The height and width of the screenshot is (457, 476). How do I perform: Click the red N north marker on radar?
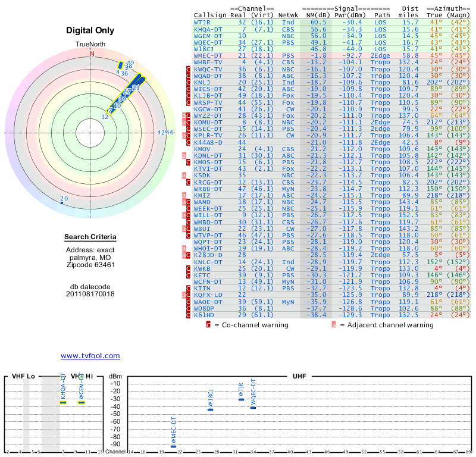point(92,54)
